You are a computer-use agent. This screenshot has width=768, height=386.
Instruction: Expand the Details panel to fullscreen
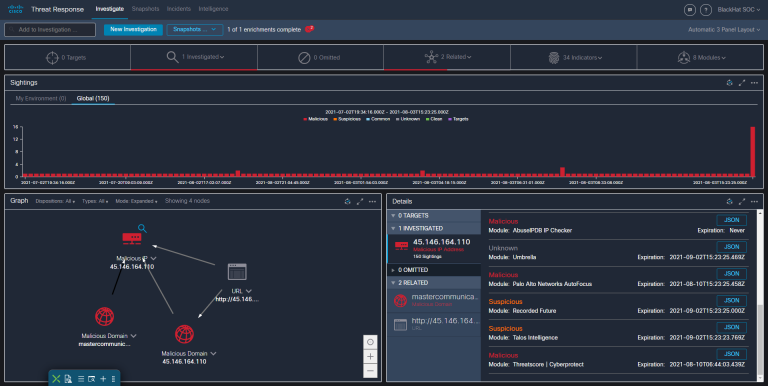coord(742,201)
